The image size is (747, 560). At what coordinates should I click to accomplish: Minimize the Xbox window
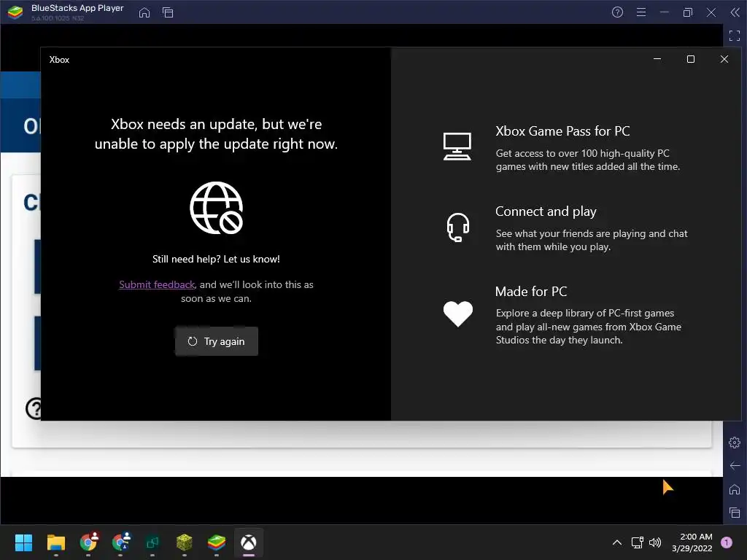657,59
